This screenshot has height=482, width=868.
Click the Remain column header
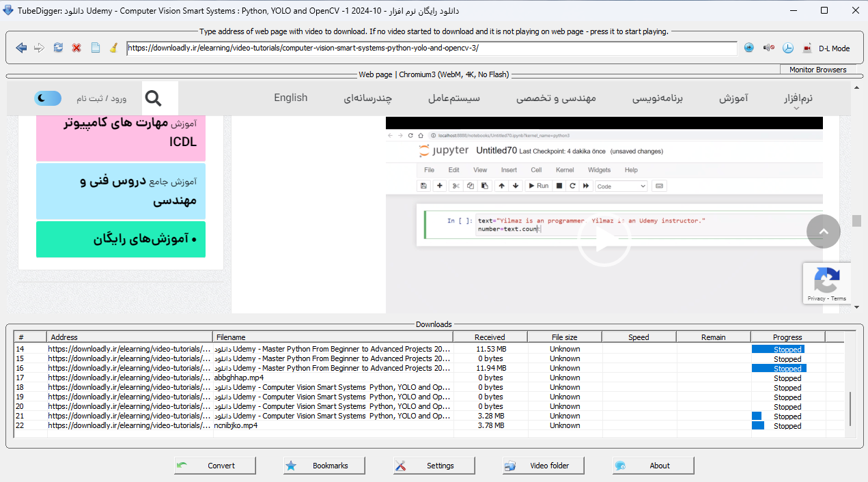coord(714,337)
